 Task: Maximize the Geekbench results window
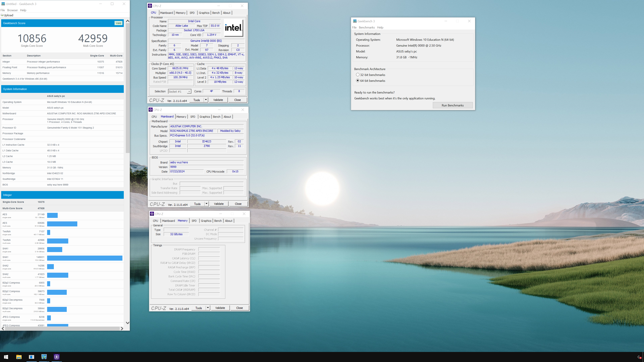(112, 4)
